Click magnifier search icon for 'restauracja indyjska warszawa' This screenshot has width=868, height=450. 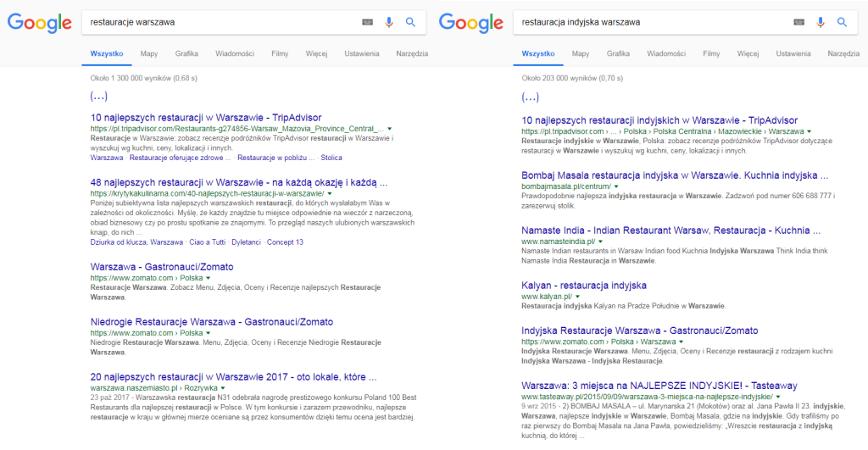842,22
